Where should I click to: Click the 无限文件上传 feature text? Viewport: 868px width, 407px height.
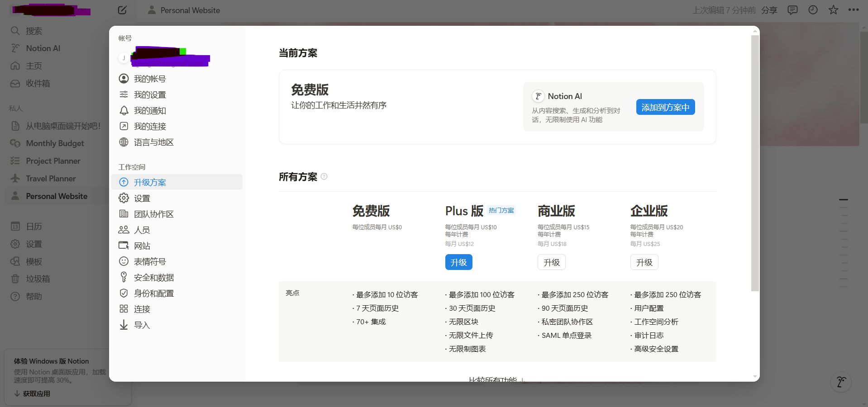coord(471,336)
